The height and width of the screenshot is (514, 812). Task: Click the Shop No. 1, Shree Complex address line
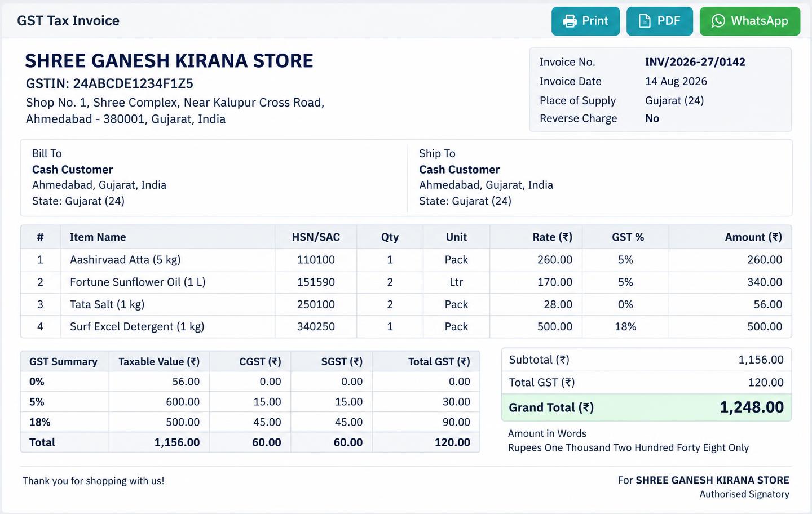[x=175, y=103]
